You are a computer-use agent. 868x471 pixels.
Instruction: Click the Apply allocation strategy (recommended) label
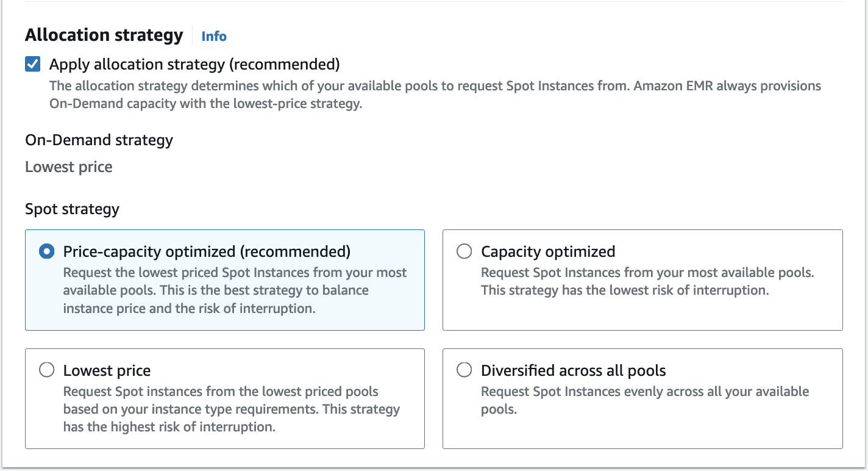click(x=194, y=64)
